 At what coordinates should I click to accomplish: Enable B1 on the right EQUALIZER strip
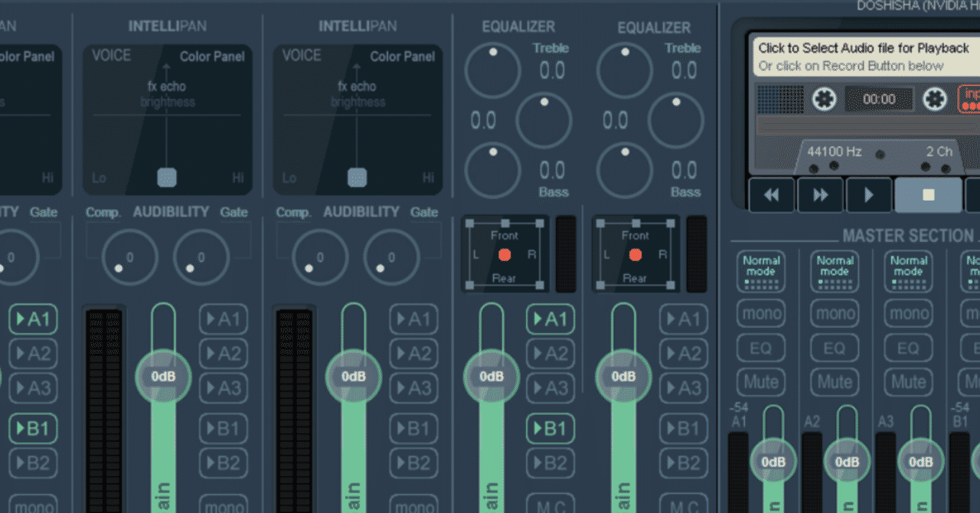pyautogui.click(x=683, y=429)
